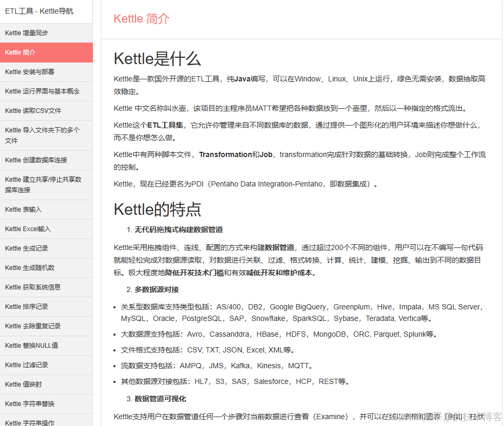Open Kettle 去除重复记录 sidebar link

coord(46,326)
